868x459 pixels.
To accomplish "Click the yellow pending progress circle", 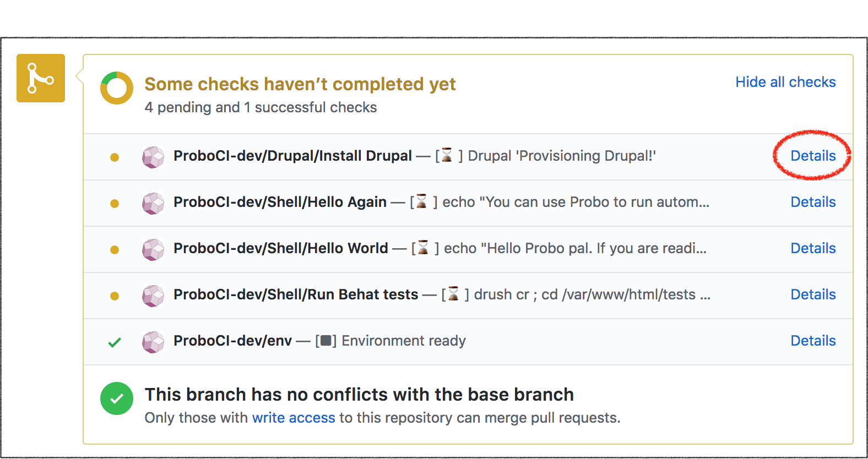I will coord(116,88).
